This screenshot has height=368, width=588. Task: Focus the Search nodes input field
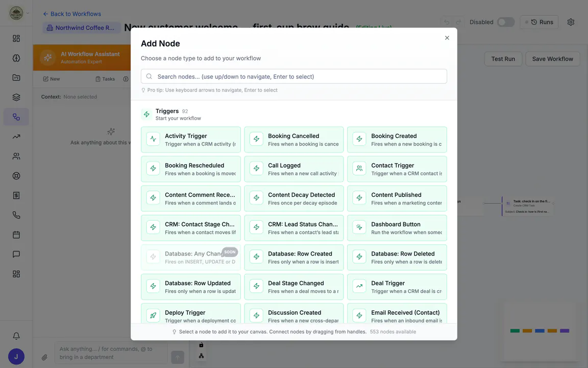(293, 77)
